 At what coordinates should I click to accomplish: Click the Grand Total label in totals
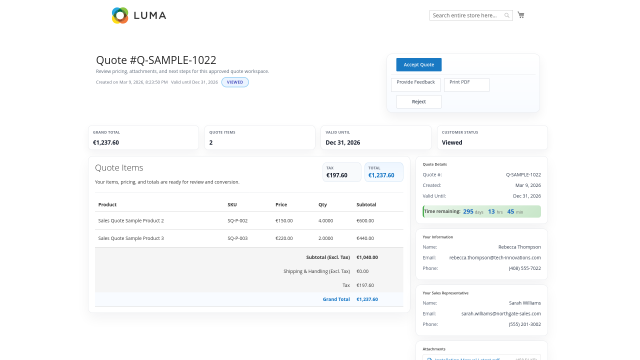click(336, 299)
